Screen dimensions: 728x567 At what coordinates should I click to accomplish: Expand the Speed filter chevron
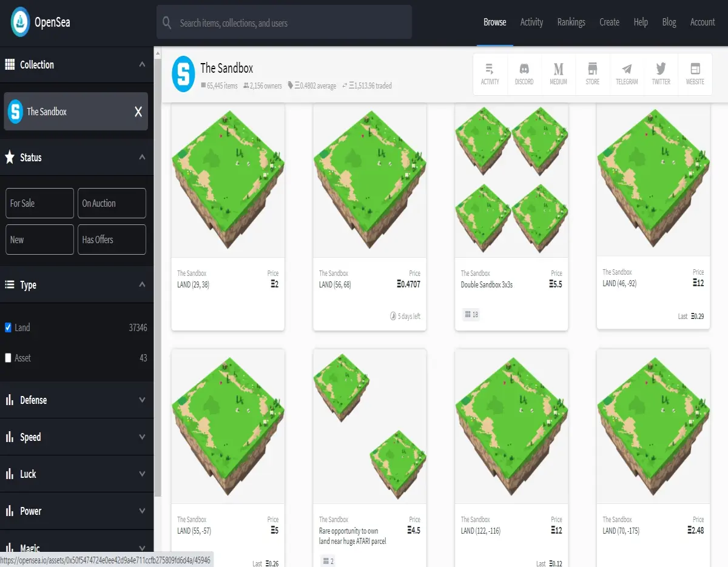[x=142, y=437]
